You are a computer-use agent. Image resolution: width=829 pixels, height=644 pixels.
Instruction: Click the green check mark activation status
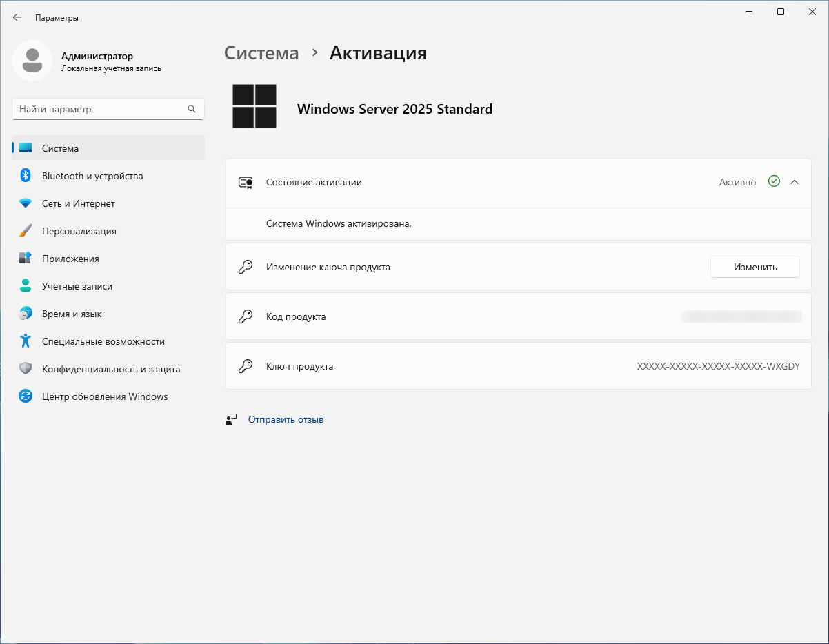[774, 182]
